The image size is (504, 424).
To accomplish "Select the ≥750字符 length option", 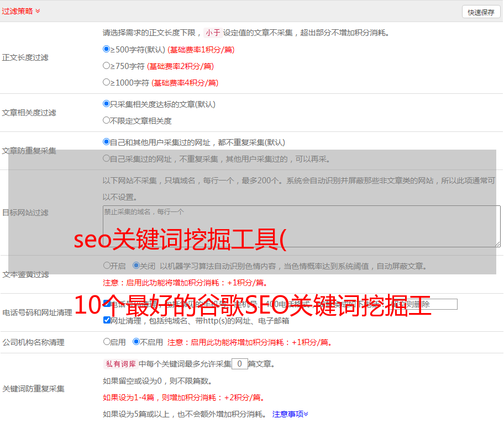I will (x=107, y=66).
